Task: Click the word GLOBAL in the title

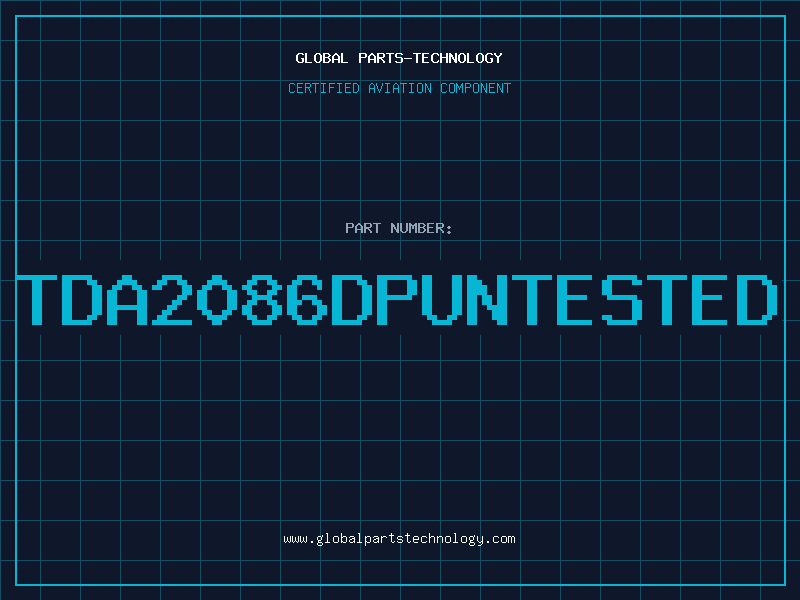Action: 321,58
